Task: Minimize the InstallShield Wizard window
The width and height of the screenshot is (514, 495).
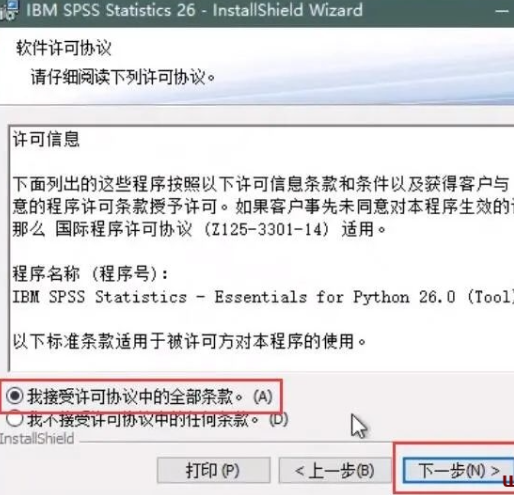Action: (x=502, y=12)
